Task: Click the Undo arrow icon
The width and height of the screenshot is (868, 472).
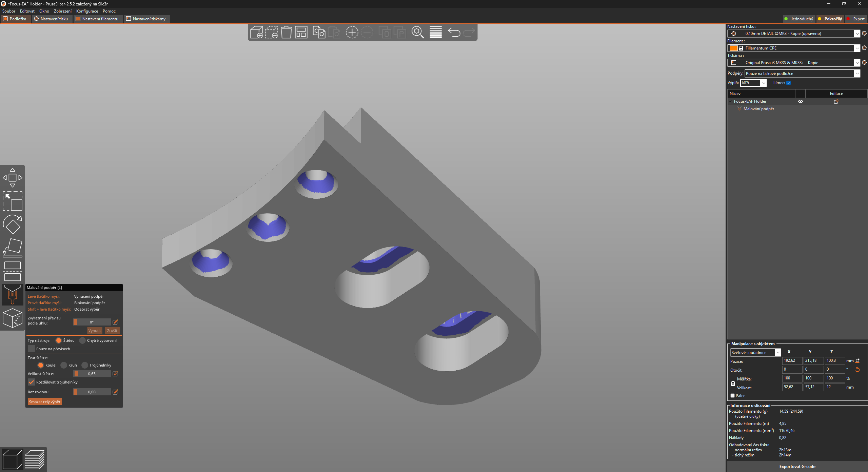Action: click(454, 33)
